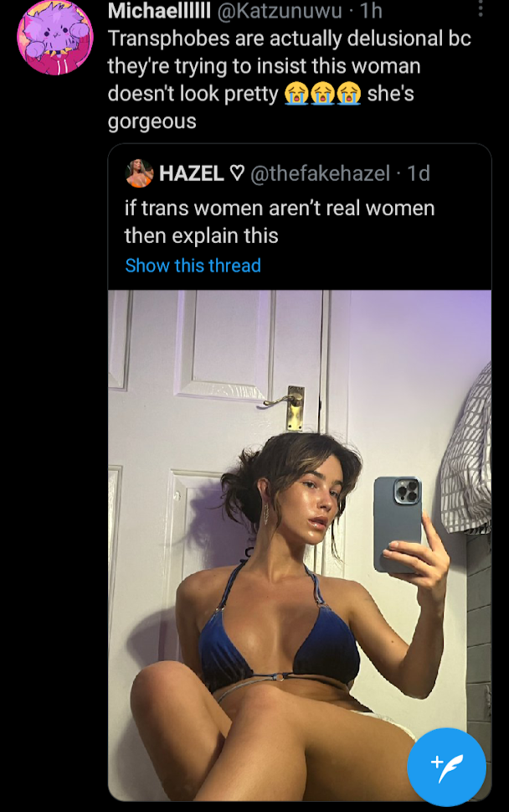Open HAZEL's small round profile picture
509x812 pixels.
point(139,173)
